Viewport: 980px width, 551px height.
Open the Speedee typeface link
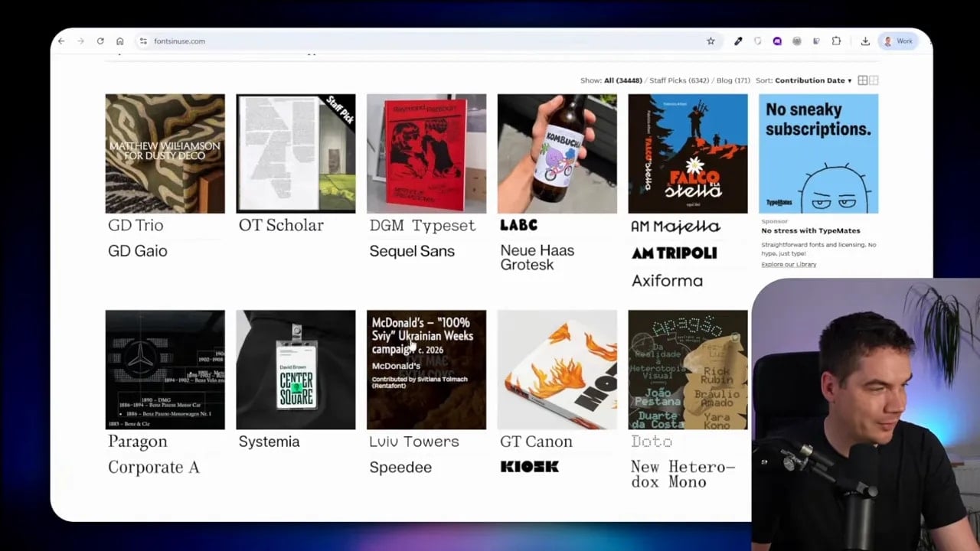tap(400, 468)
